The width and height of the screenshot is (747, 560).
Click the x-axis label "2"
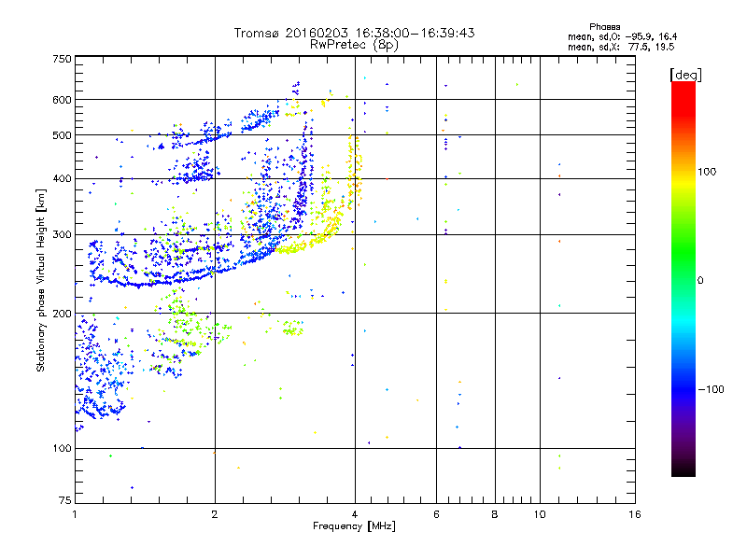coord(215,514)
